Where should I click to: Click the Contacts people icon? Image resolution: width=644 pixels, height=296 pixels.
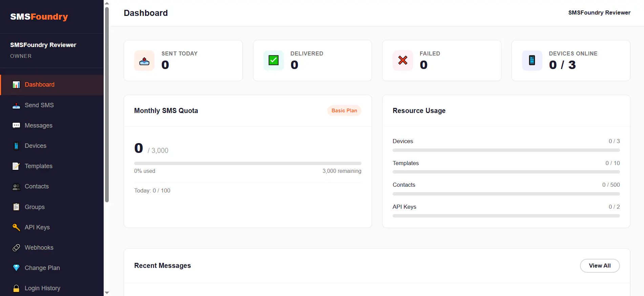click(x=16, y=186)
